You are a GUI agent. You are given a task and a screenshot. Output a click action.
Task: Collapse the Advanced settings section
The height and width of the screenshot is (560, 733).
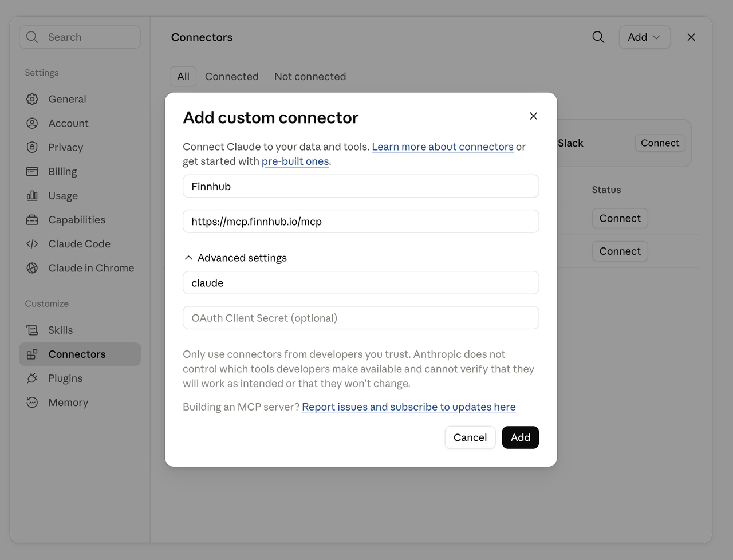235,258
